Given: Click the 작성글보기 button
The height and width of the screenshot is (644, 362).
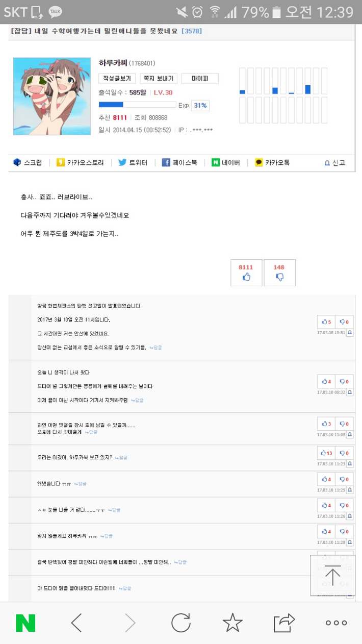Looking at the screenshot, I should pyautogui.click(x=117, y=79).
